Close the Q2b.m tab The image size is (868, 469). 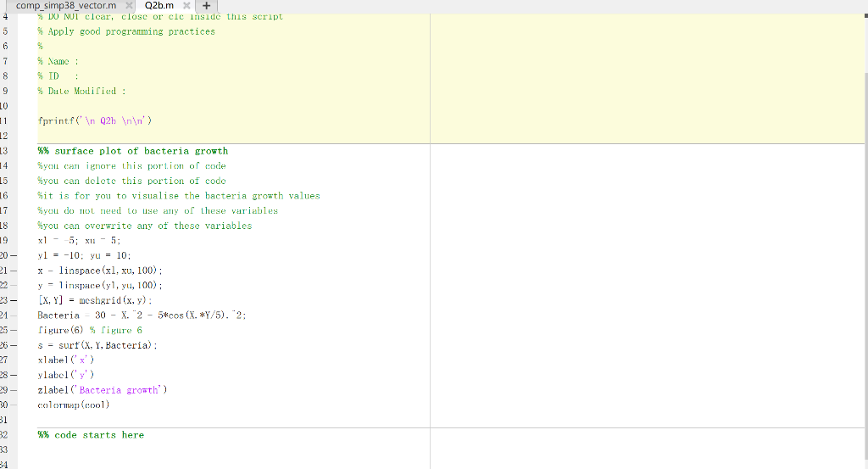pos(186,6)
